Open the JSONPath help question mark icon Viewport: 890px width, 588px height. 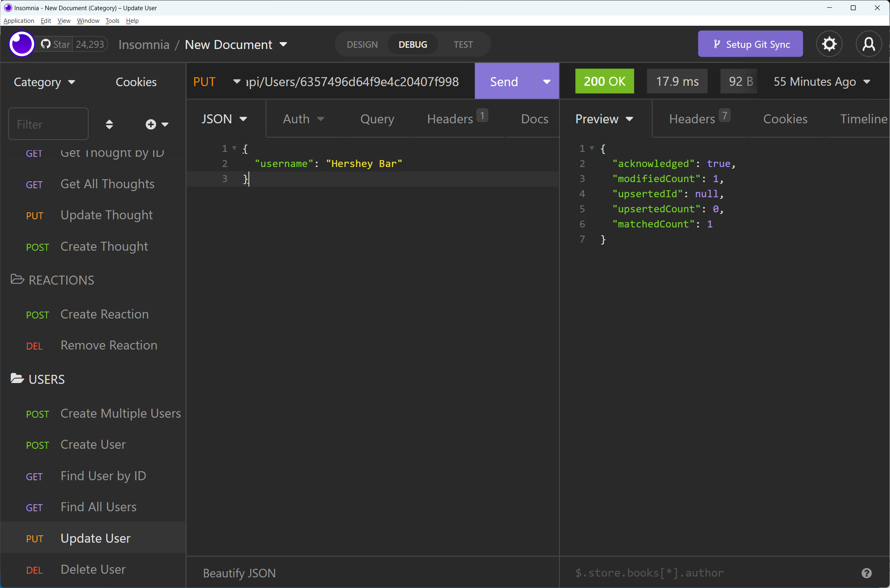[866, 573]
